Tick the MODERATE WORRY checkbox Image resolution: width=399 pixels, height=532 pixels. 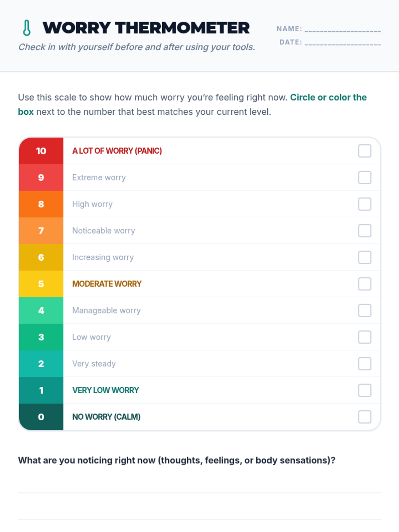[364, 284]
